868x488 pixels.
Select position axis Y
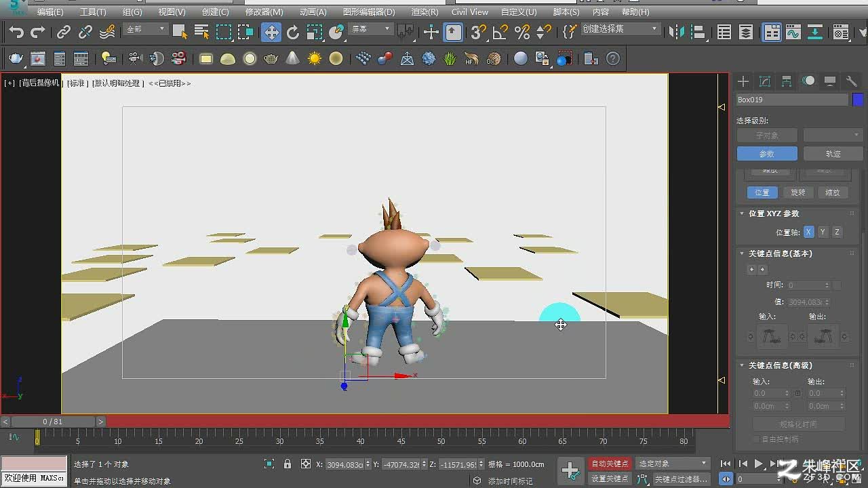tap(823, 232)
